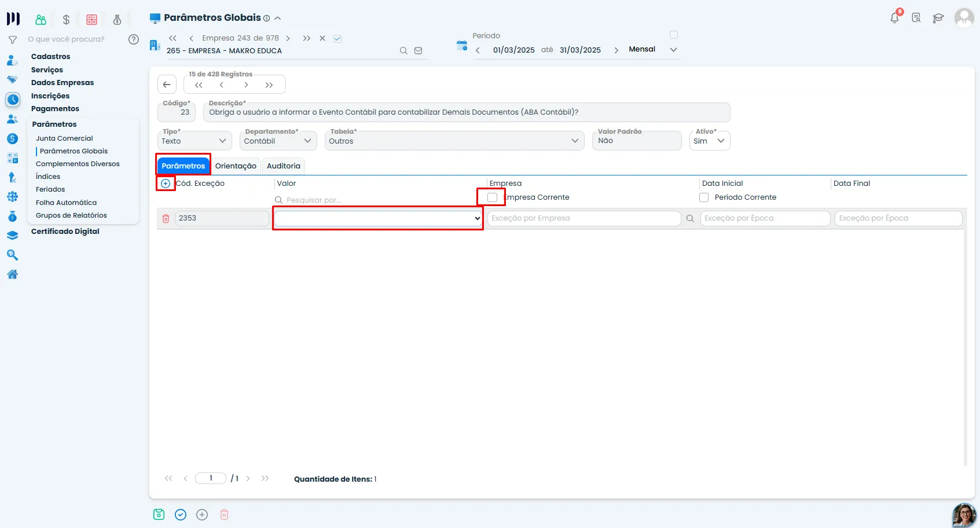The width and height of the screenshot is (980, 528).
Task: Click the bottom add record plus icon
Action: click(x=202, y=515)
